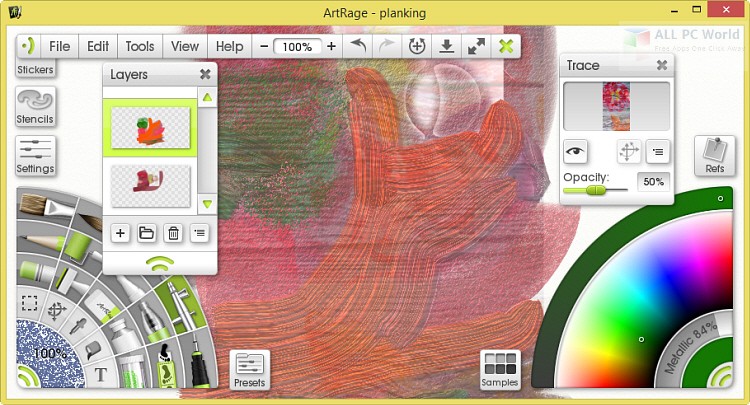This screenshot has width=750, height=405.
Task: Open layer group folder button
Action: pyautogui.click(x=146, y=233)
